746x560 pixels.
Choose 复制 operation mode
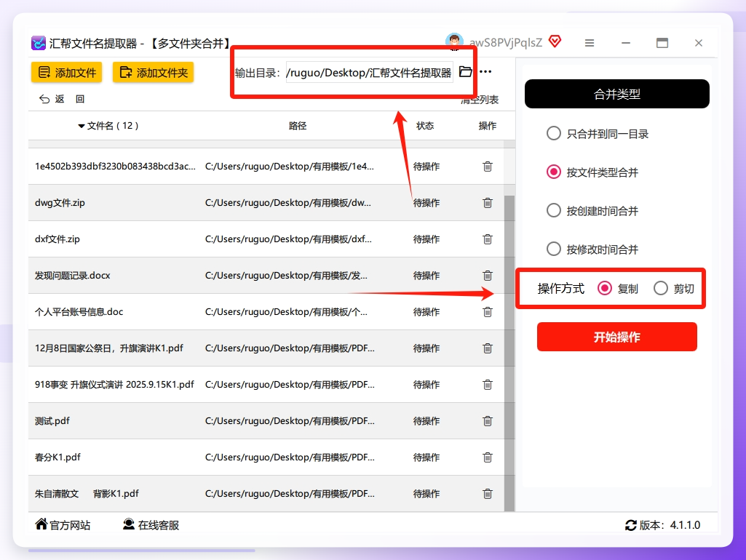pyautogui.click(x=605, y=288)
